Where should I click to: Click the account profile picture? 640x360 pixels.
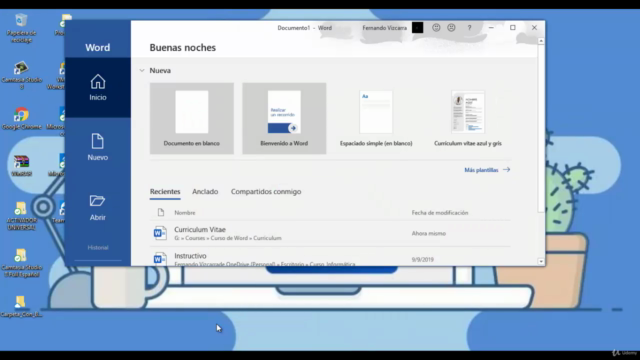tap(418, 28)
